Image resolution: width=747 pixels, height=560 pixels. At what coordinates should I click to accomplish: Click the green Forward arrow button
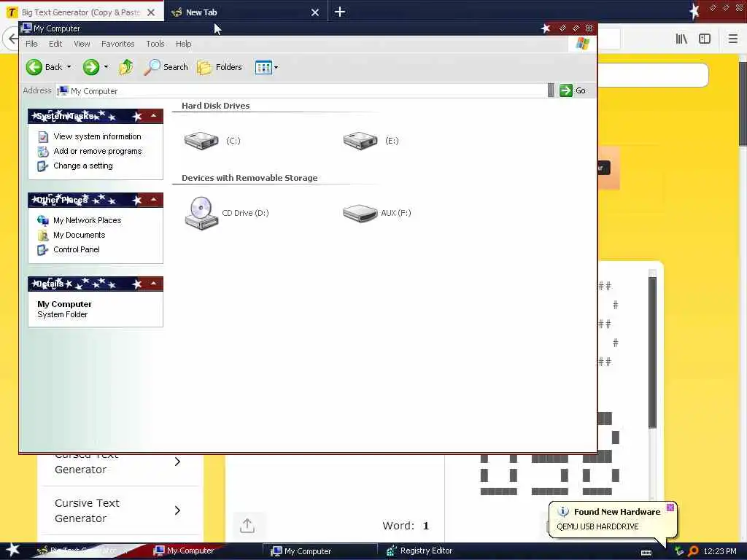click(91, 67)
